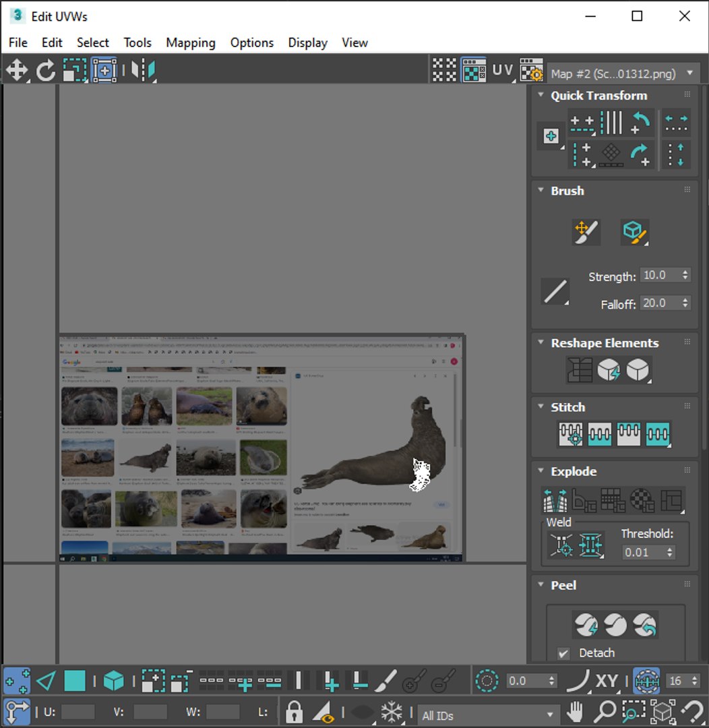
Task: Toggle Select by Element UV mode
Action: coord(114,681)
